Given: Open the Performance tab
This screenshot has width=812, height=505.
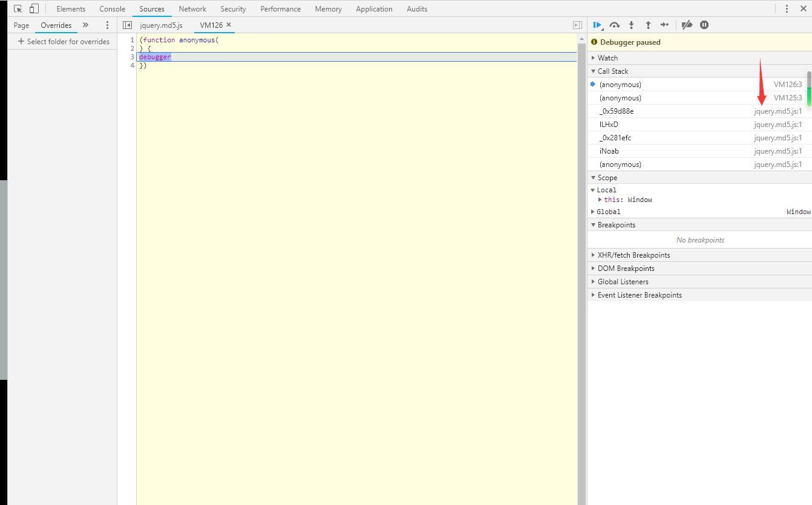Looking at the screenshot, I should (x=280, y=9).
